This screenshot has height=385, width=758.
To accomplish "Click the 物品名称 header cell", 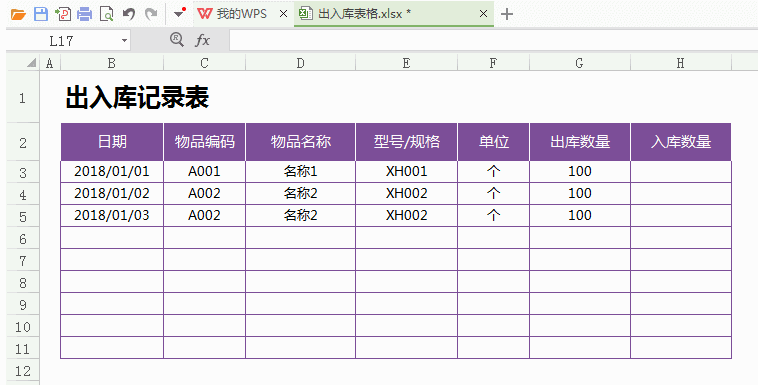I will coord(301,142).
